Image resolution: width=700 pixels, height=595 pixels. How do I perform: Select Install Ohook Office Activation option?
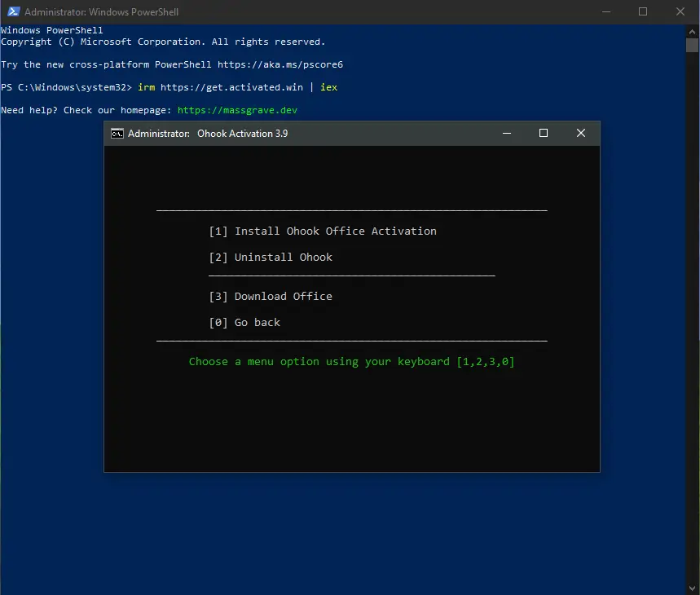click(x=323, y=231)
